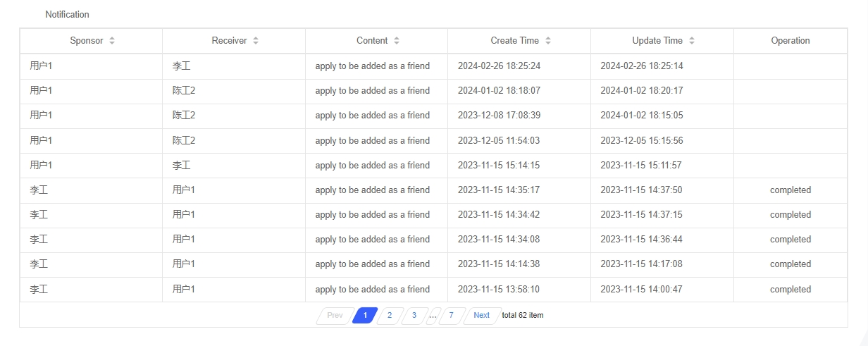Select update time 2024-01-02 18:20:17
The width and height of the screenshot is (868, 346).
click(x=642, y=91)
